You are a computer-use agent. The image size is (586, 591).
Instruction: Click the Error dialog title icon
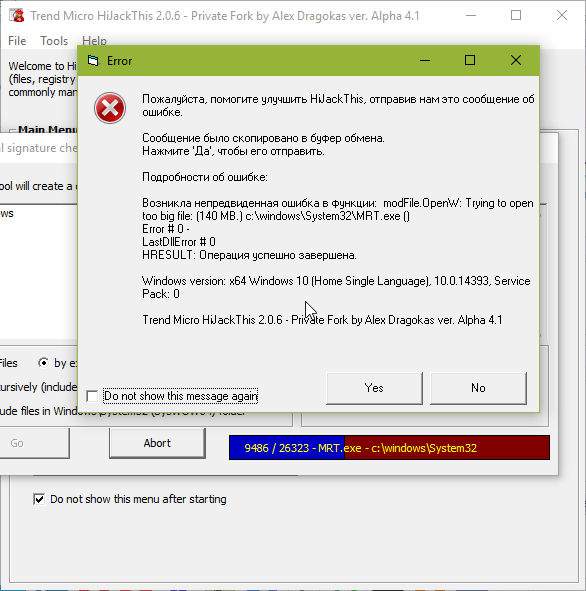[93, 60]
